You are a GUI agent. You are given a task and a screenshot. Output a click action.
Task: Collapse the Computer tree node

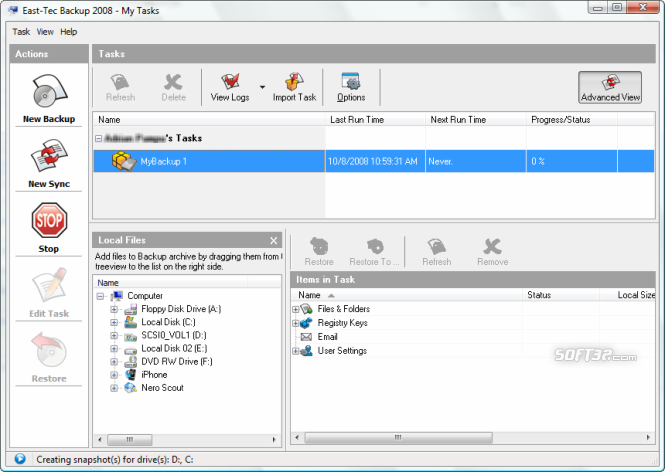pos(100,296)
